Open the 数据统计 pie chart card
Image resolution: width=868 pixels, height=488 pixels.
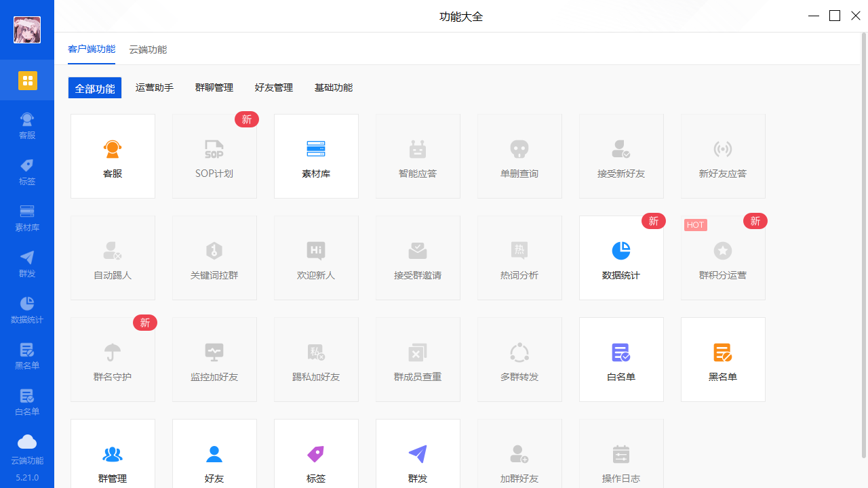point(621,258)
